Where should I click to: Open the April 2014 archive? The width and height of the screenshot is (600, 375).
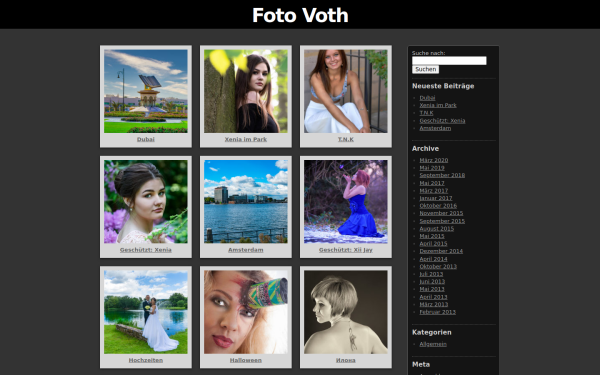[433, 259]
